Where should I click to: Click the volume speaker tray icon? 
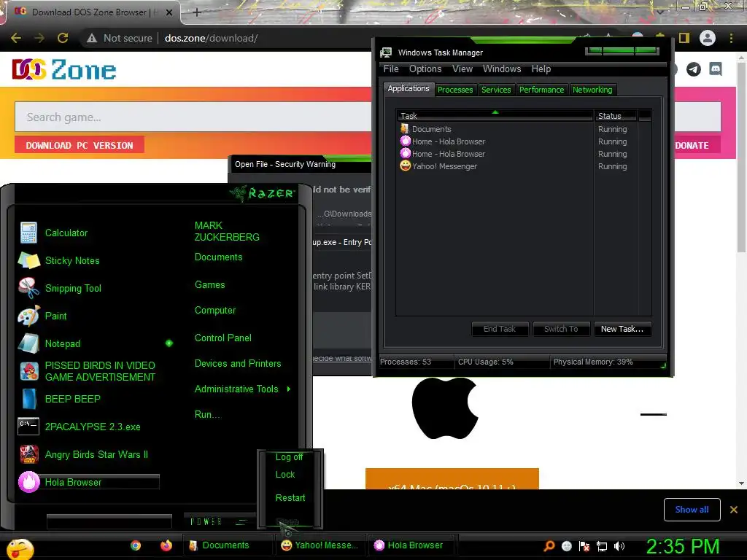tap(619, 546)
